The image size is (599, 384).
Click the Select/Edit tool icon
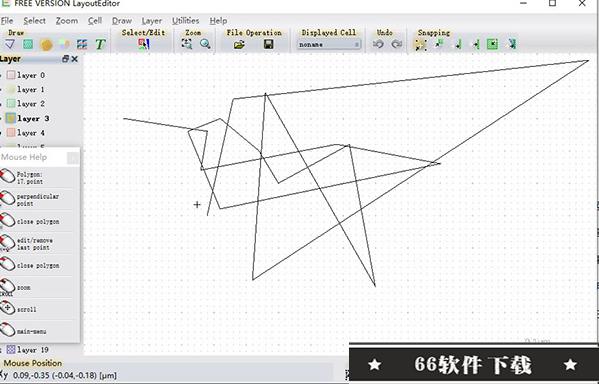coord(143,44)
